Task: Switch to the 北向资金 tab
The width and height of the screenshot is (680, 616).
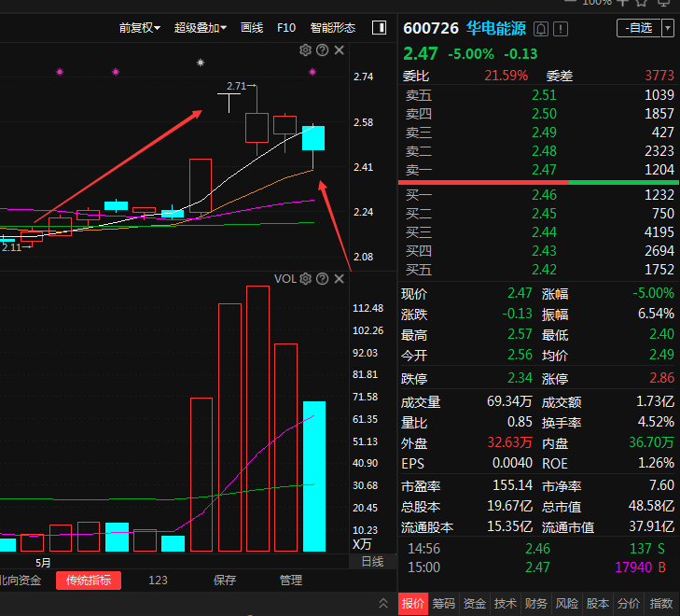Action: 21,580
